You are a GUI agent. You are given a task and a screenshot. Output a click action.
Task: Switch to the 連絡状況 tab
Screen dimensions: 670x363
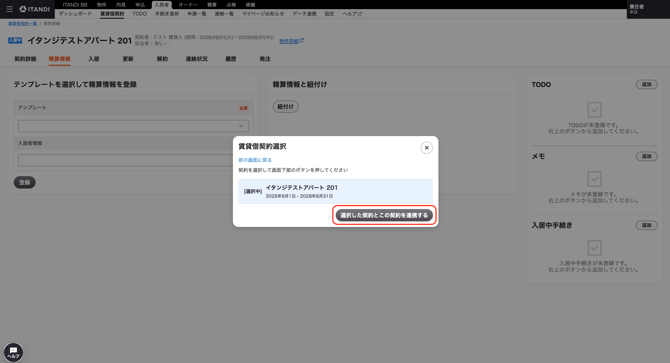coord(196,59)
